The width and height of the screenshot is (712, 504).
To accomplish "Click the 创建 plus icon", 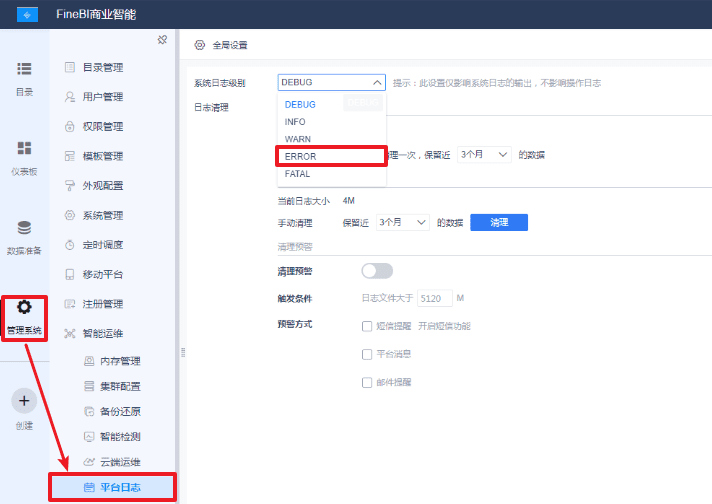I will pyautogui.click(x=24, y=400).
